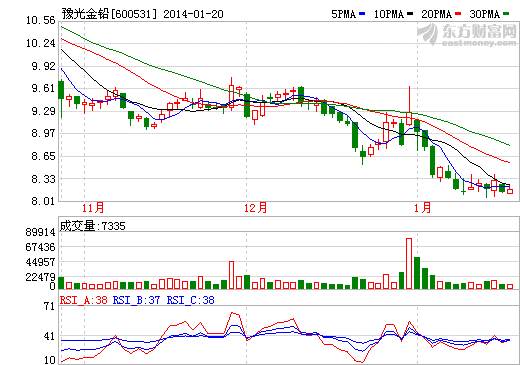Select the 成交量:7335 volume label
Screen dimensions: 520x365
tap(93, 226)
